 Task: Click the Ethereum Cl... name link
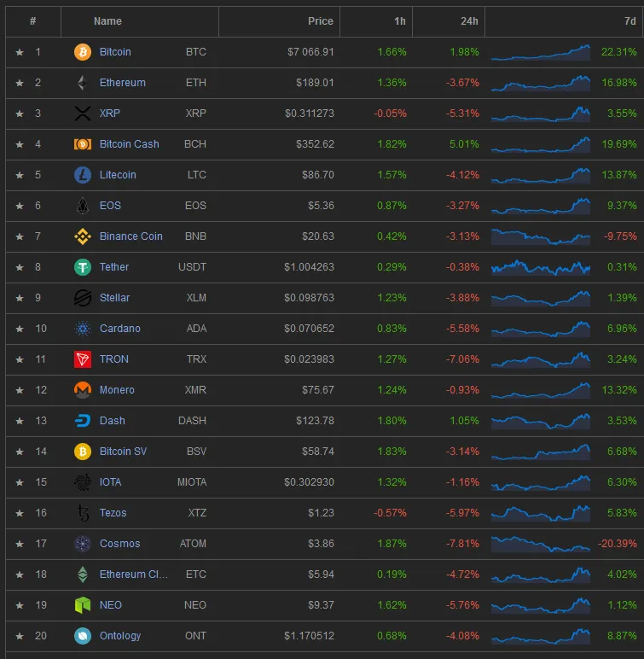coord(134,574)
